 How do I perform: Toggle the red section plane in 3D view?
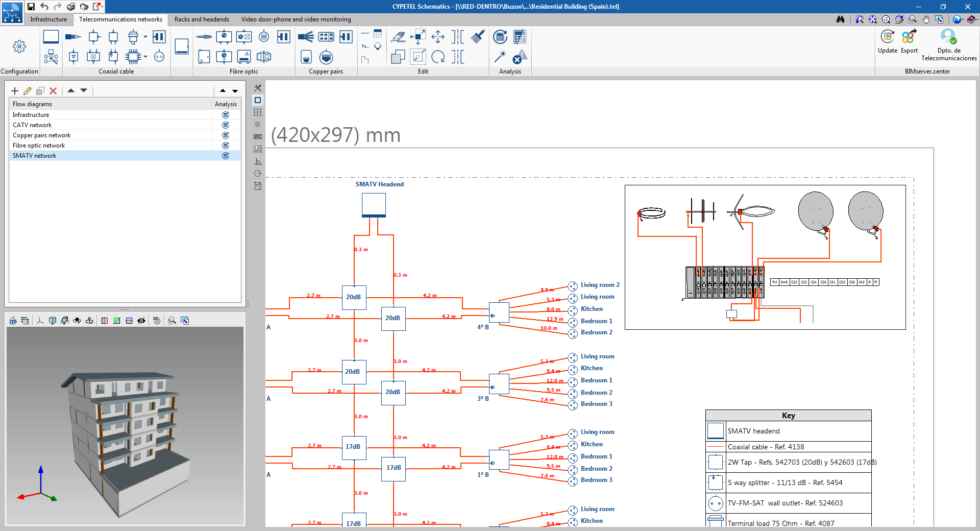(105, 321)
